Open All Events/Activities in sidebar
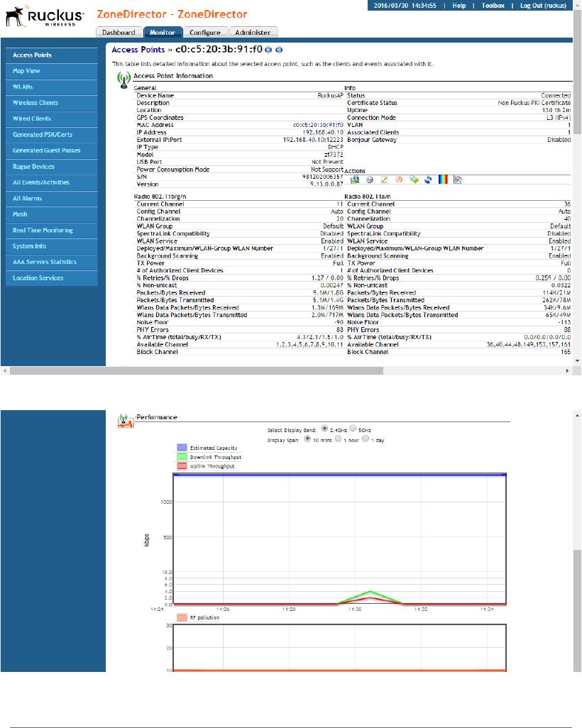 52,182
